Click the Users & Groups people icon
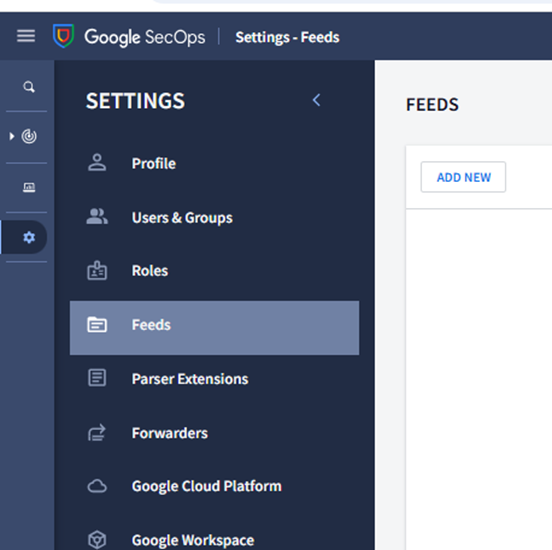Screen dimensions: 552x550 point(97,217)
